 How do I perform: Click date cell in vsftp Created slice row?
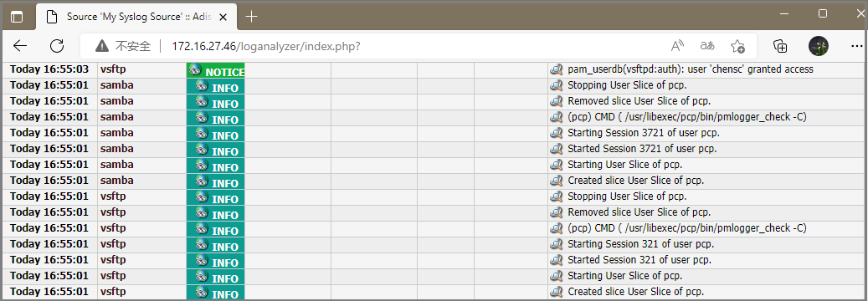[x=49, y=292]
